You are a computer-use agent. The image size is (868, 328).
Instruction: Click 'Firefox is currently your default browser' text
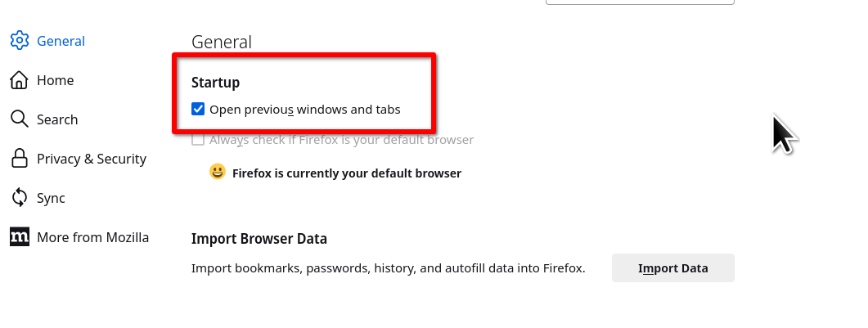(347, 173)
